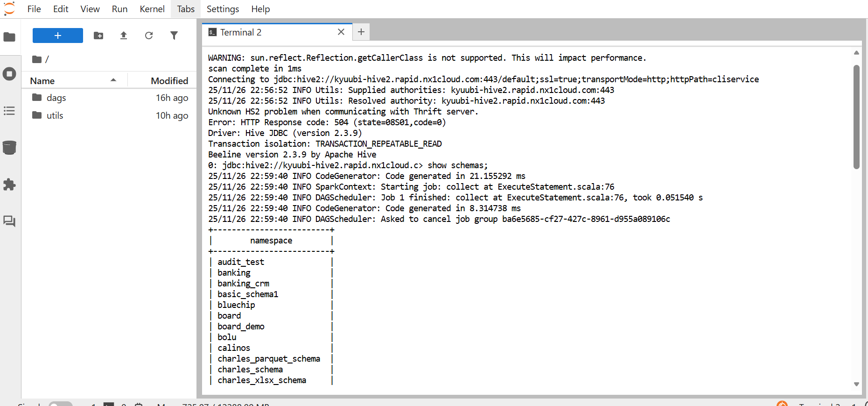Click the WARNING getCallerClass line
Image resolution: width=868 pixels, height=406 pixels.
pyautogui.click(x=427, y=58)
